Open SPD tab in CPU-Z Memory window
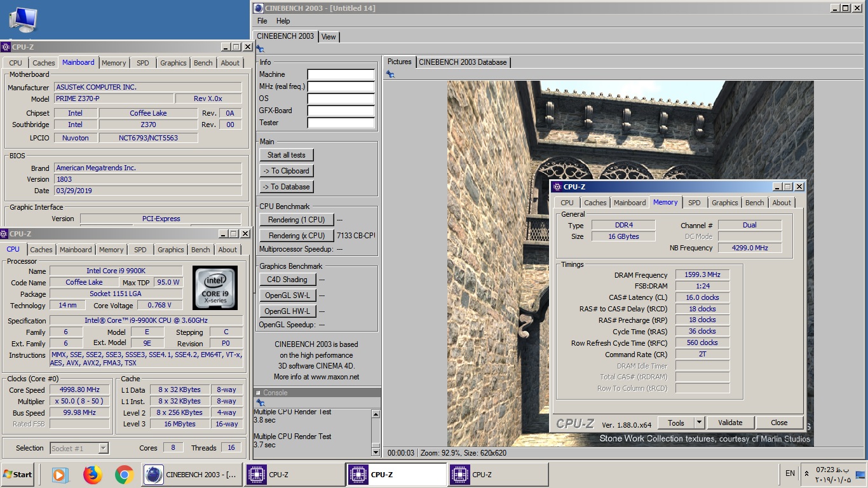The width and height of the screenshot is (868, 488). 695,203
